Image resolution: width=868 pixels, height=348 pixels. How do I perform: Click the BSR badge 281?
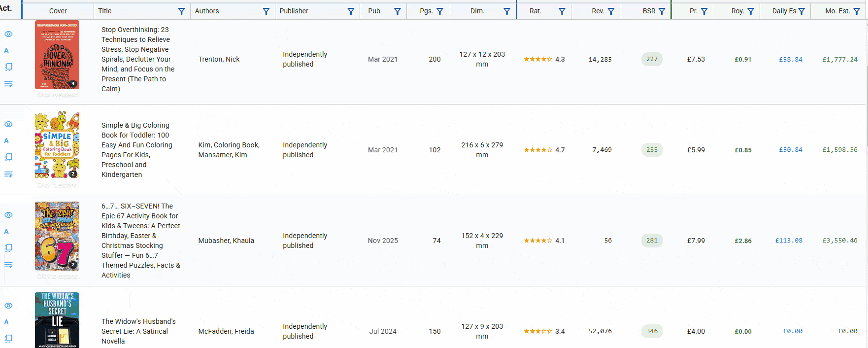coord(652,241)
